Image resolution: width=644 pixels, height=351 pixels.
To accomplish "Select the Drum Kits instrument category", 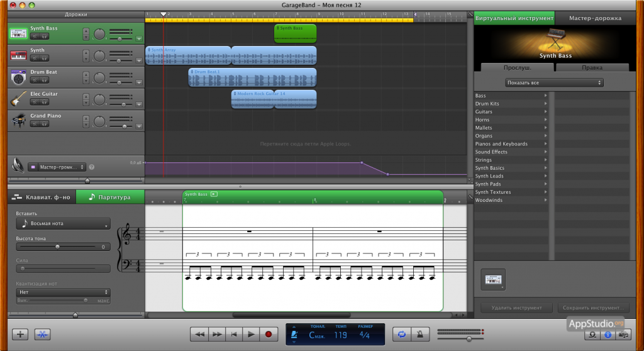I will (x=511, y=104).
